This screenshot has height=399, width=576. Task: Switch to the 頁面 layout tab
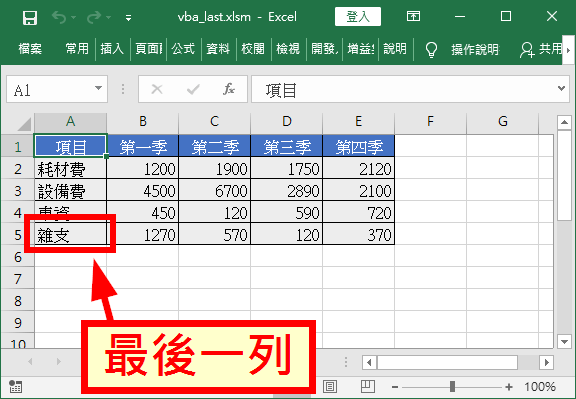(149, 48)
